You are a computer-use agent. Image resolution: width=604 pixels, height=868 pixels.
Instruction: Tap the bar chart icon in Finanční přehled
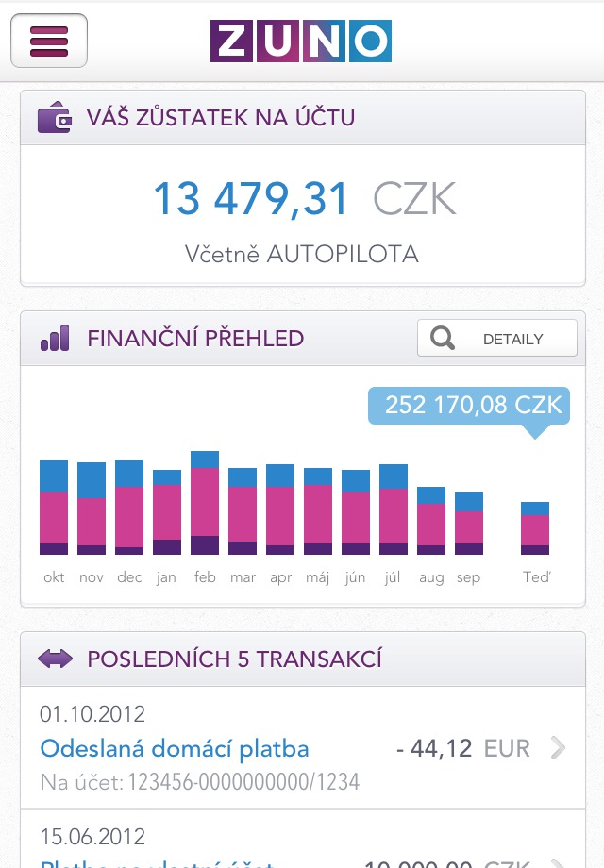(x=55, y=339)
